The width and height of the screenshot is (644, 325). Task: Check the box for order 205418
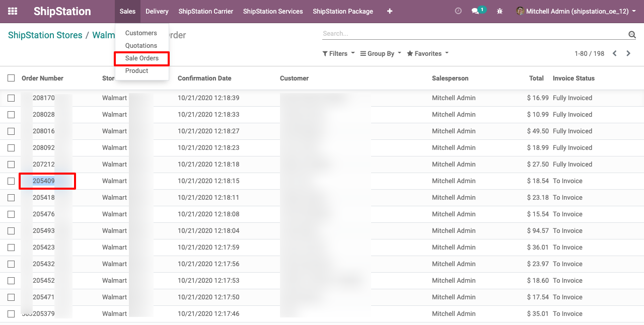[x=11, y=197]
